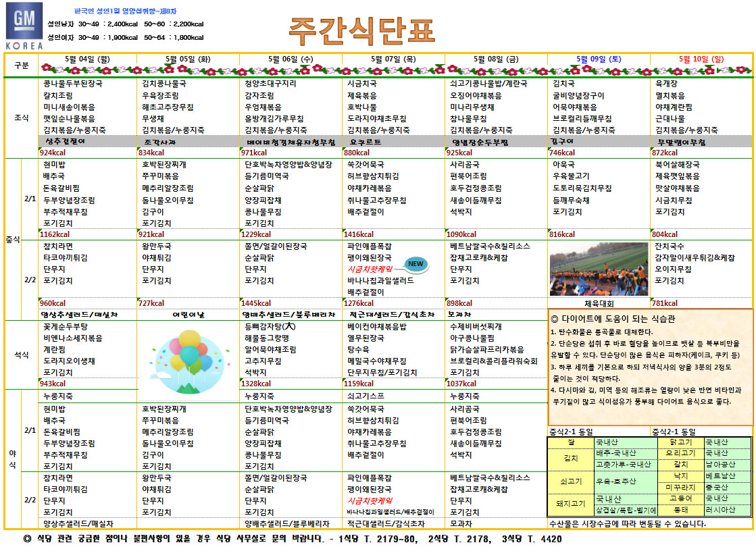Click the 조식 row label

pos(21,118)
